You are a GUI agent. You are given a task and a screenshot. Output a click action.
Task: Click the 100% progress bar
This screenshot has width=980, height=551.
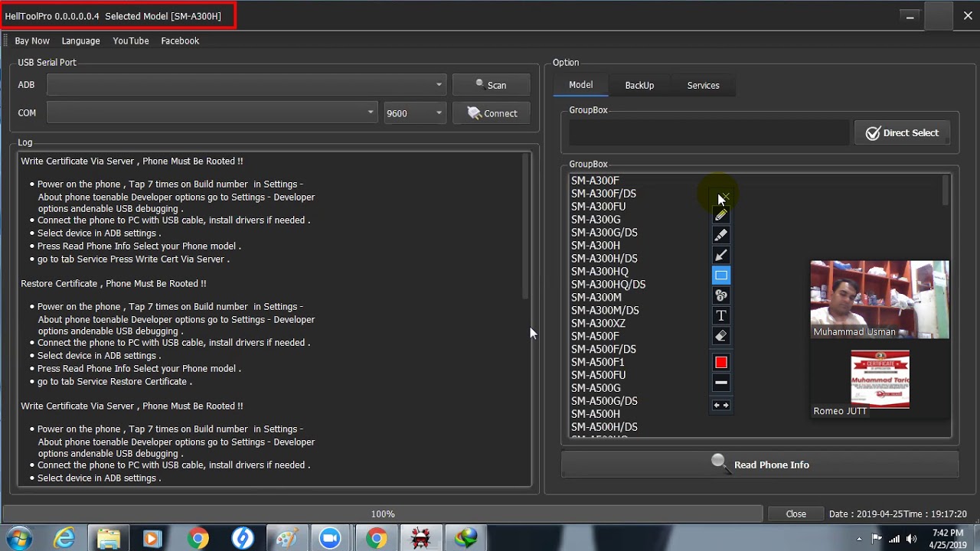383,514
